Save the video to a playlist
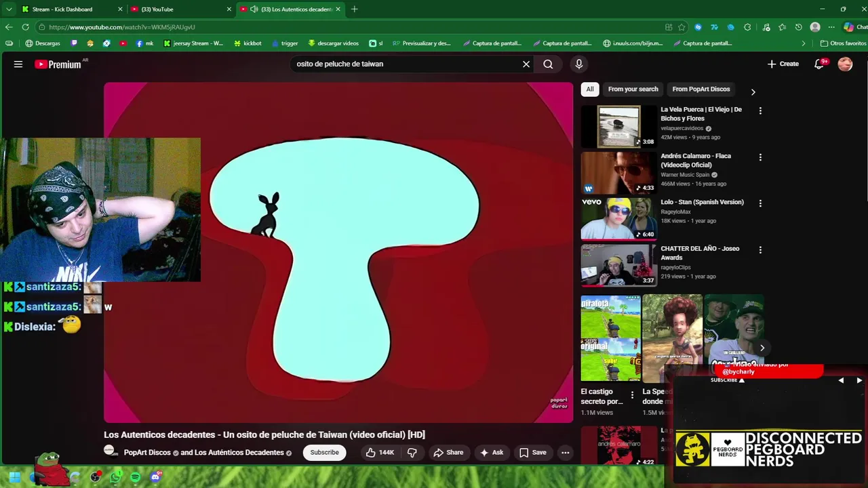 [x=532, y=453]
